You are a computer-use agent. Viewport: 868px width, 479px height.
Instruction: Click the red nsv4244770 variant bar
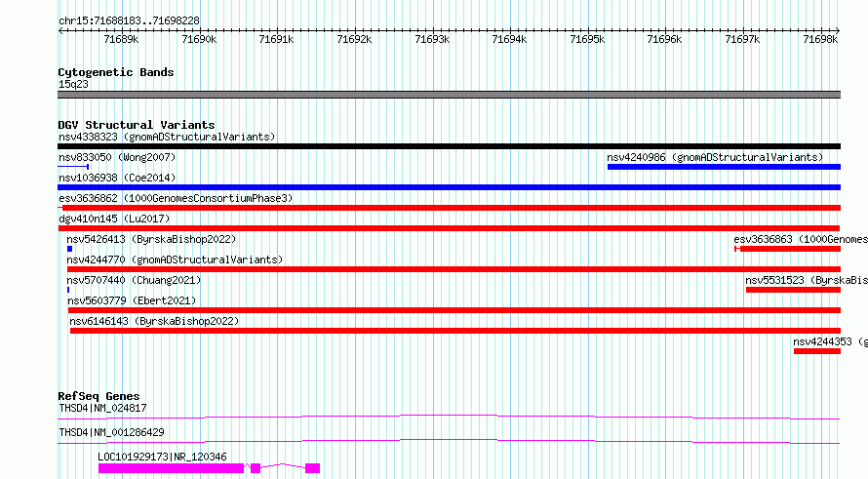coord(454,269)
